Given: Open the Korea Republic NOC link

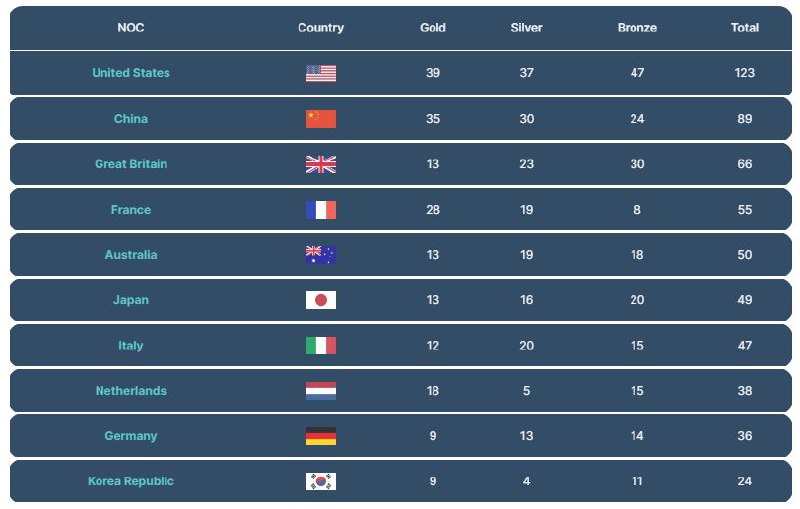Looking at the screenshot, I should tap(131, 481).
